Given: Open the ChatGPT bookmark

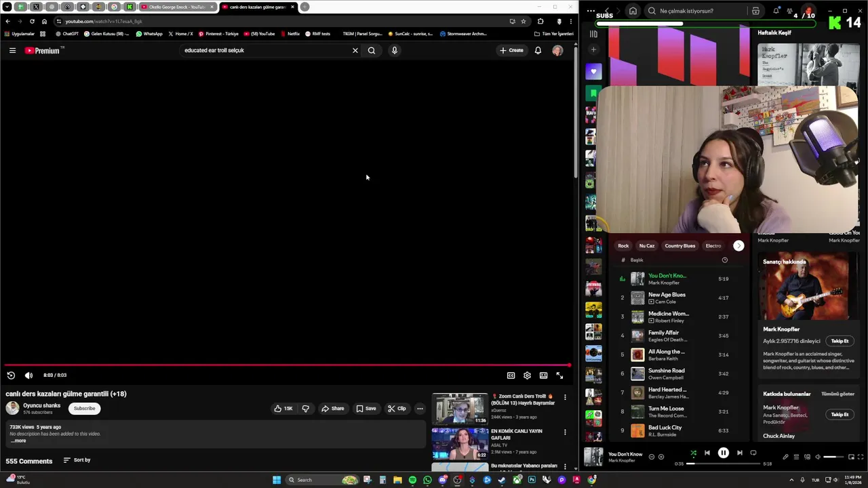Looking at the screenshot, I should pos(67,34).
